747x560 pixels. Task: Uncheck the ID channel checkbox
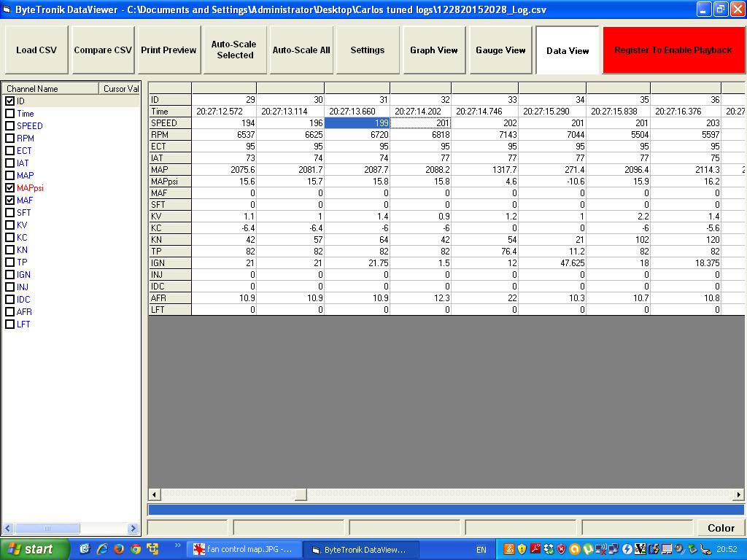coord(10,101)
